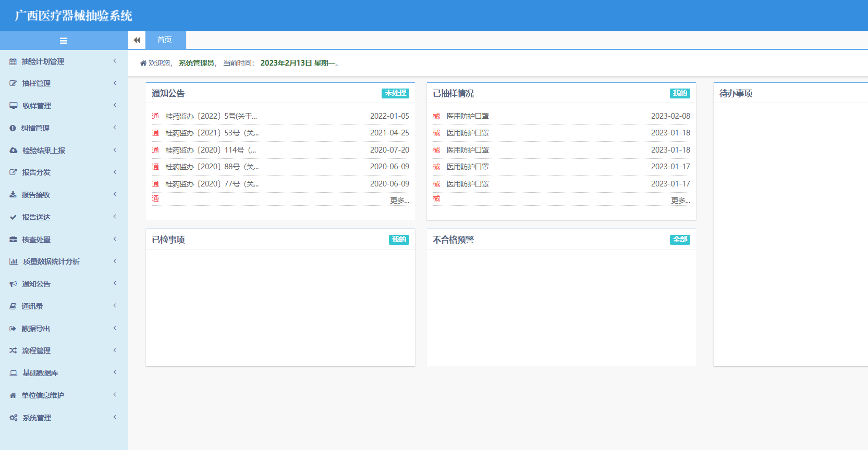Click the date 2023年2月13日 星期一

pyautogui.click(x=298, y=63)
